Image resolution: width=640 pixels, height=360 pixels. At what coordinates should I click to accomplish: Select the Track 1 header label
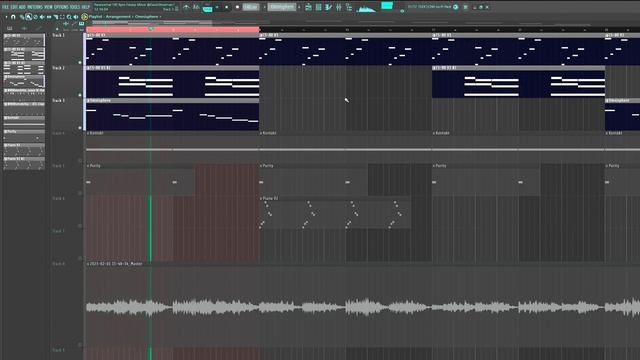(58, 36)
